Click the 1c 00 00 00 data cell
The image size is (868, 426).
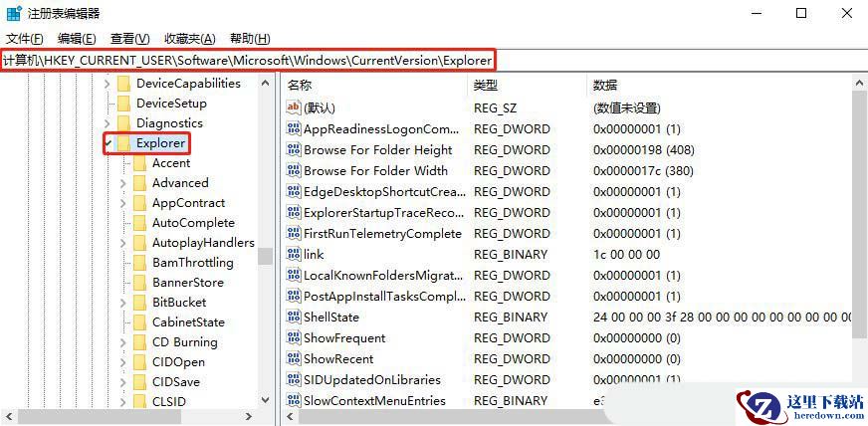click(627, 255)
